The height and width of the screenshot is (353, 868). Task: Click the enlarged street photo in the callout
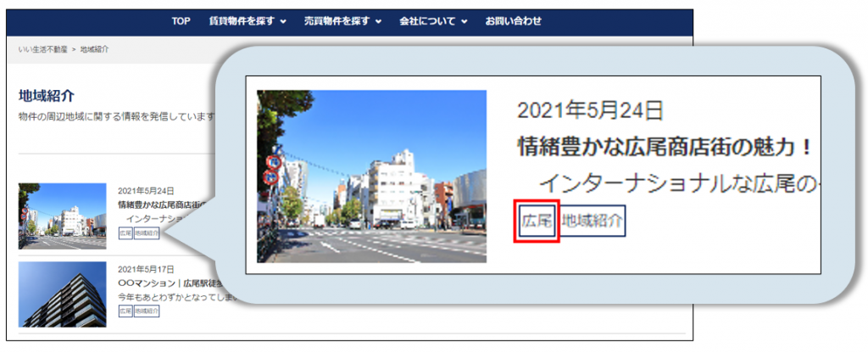371,176
